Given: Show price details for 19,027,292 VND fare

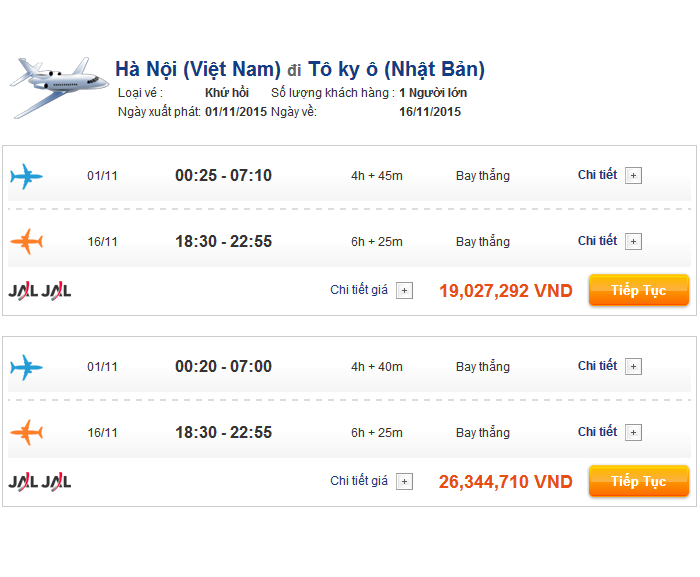Looking at the screenshot, I should coord(404,291).
